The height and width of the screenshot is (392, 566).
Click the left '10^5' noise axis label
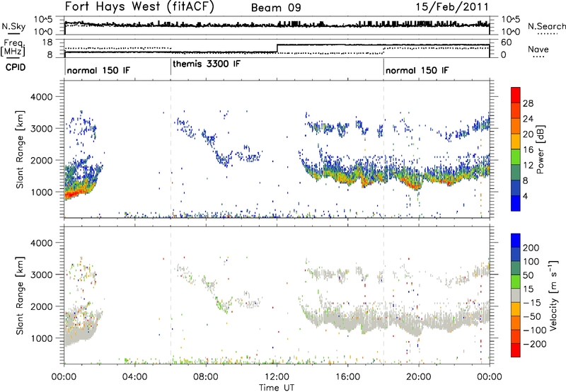(x=43, y=20)
